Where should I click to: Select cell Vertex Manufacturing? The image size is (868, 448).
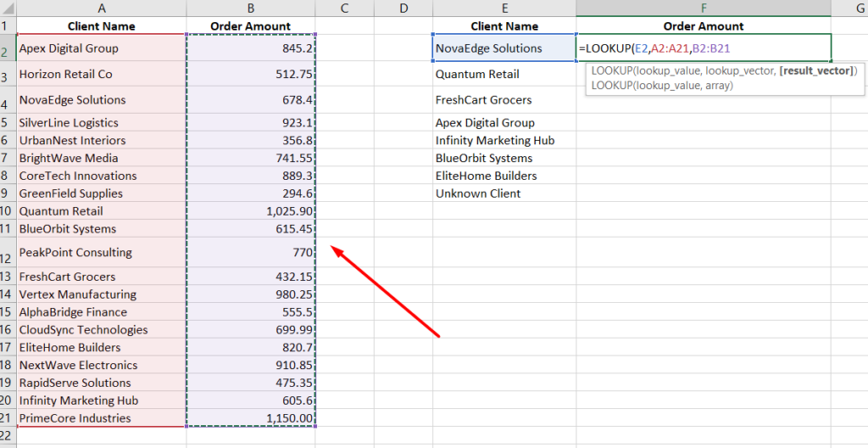[102, 294]
